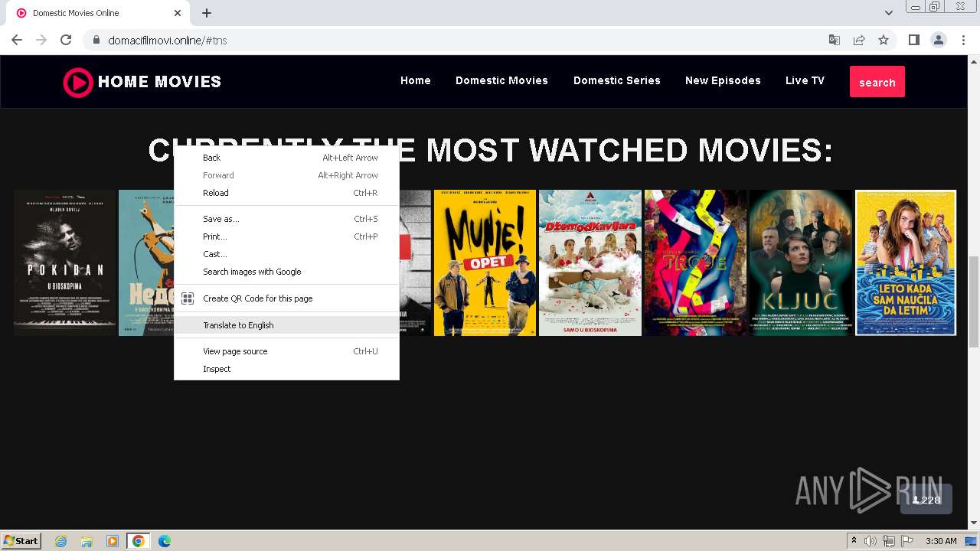
Task: Bookmark this page with the star icon
Action: [x=884, y=40]
